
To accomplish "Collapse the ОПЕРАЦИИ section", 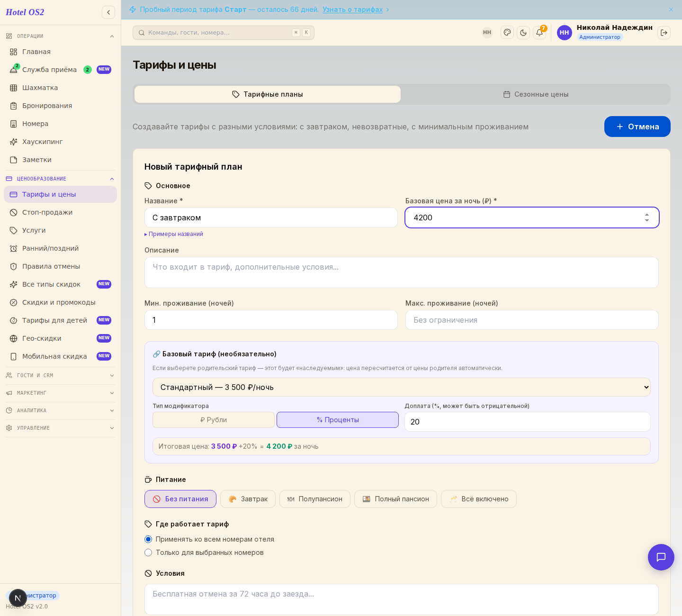I will coord(60,36).
